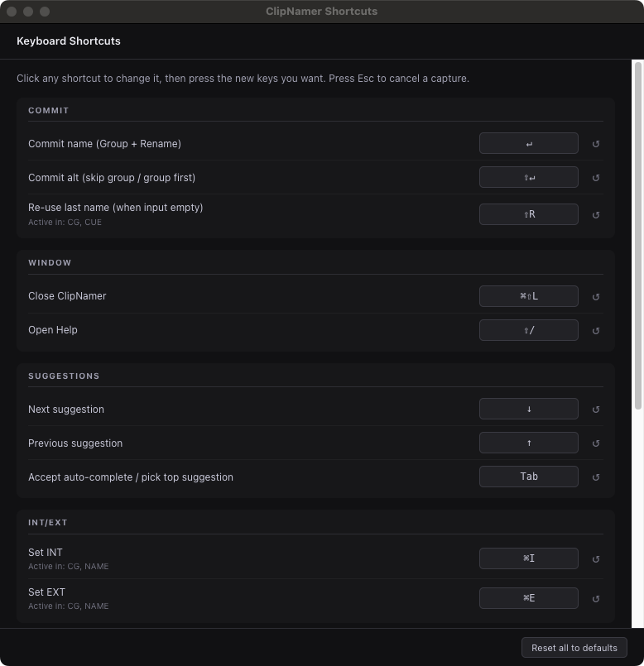
Task: Reset the Next suggestion shortcut
Action: click(596, 410)
